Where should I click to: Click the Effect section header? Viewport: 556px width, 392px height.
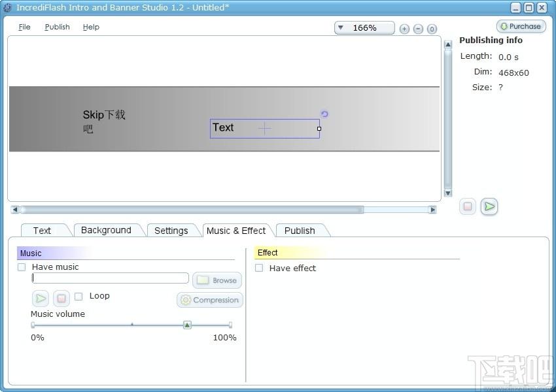coord(268,252)
